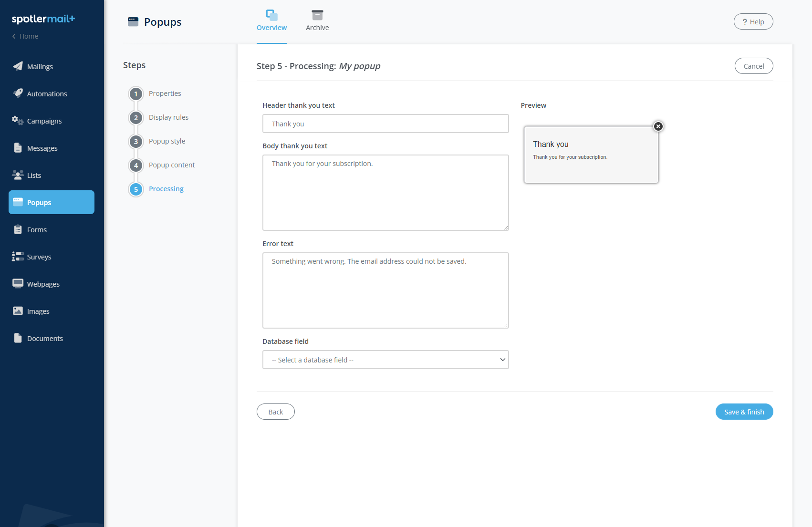Click the Forms clipboard icon

click(18, 229)
